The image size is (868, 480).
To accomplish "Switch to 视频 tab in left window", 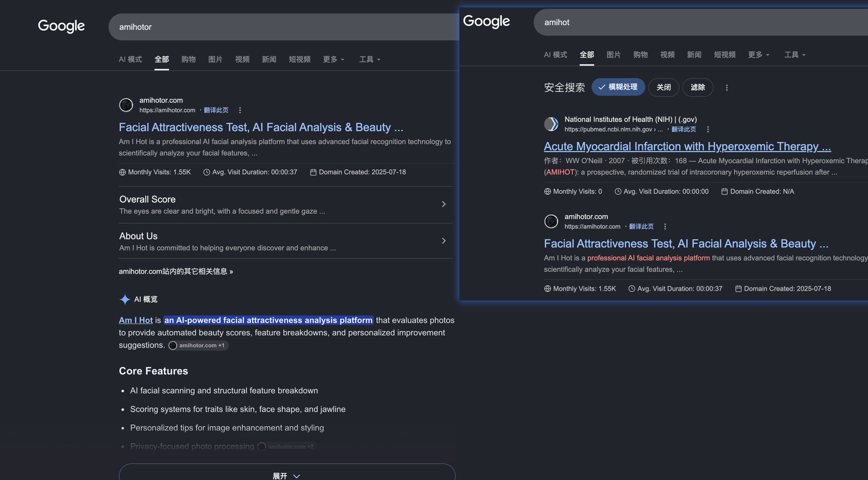I will (x=242, y=59).
